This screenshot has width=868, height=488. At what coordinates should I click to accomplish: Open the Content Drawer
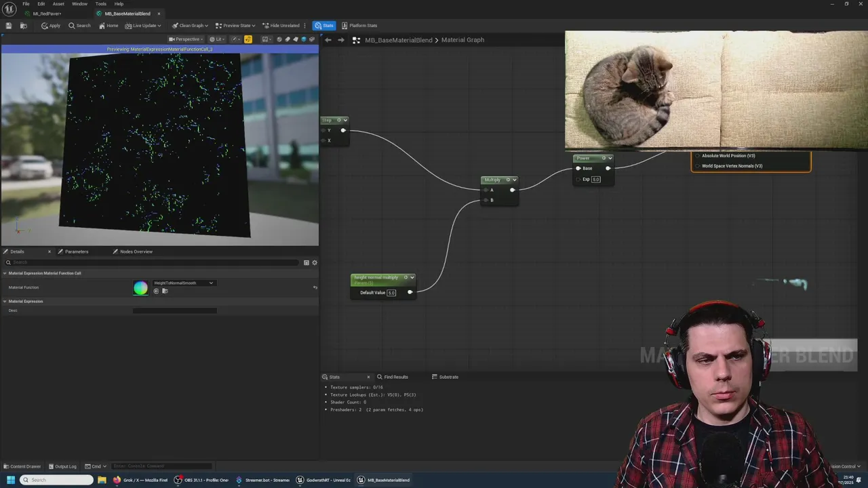point(22,466)
